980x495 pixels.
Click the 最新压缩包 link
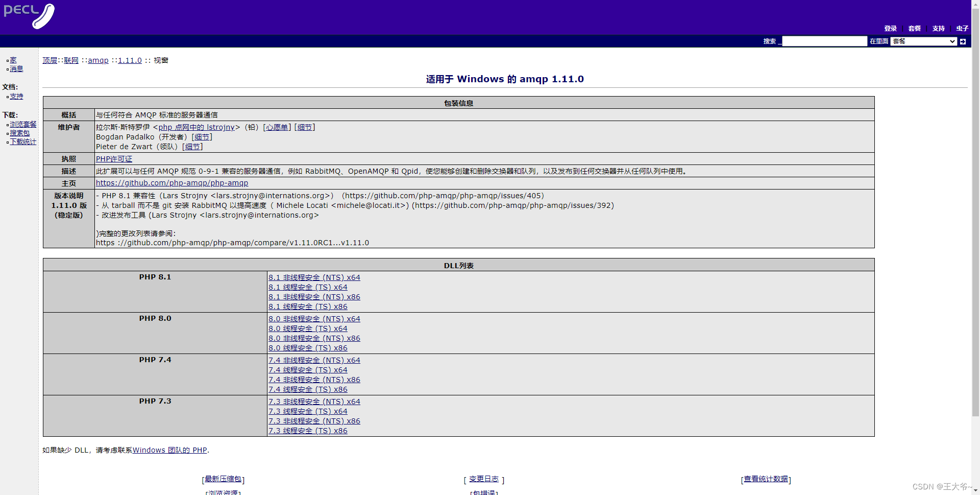pyautogui.click(x=223, y=479)
